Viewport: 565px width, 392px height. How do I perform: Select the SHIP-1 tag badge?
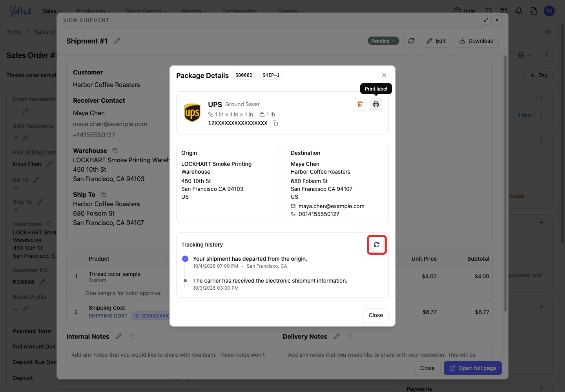(271, 75)
